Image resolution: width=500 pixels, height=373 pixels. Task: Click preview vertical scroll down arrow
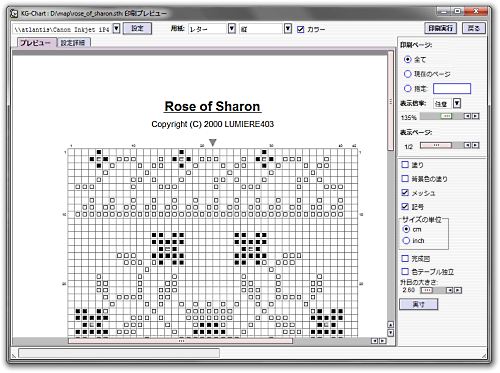click(391, 333)
